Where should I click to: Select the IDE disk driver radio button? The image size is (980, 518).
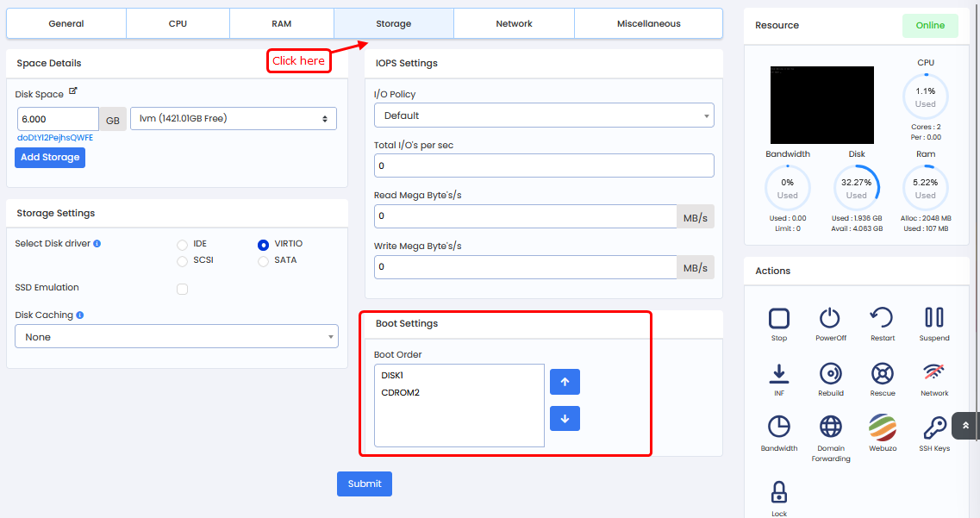(x=182, y=245)
